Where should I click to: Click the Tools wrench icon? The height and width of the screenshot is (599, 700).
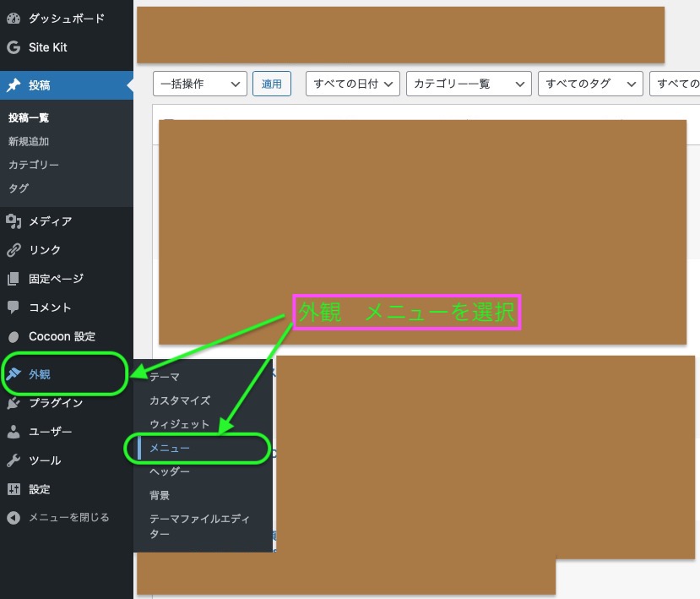point(14,460)
